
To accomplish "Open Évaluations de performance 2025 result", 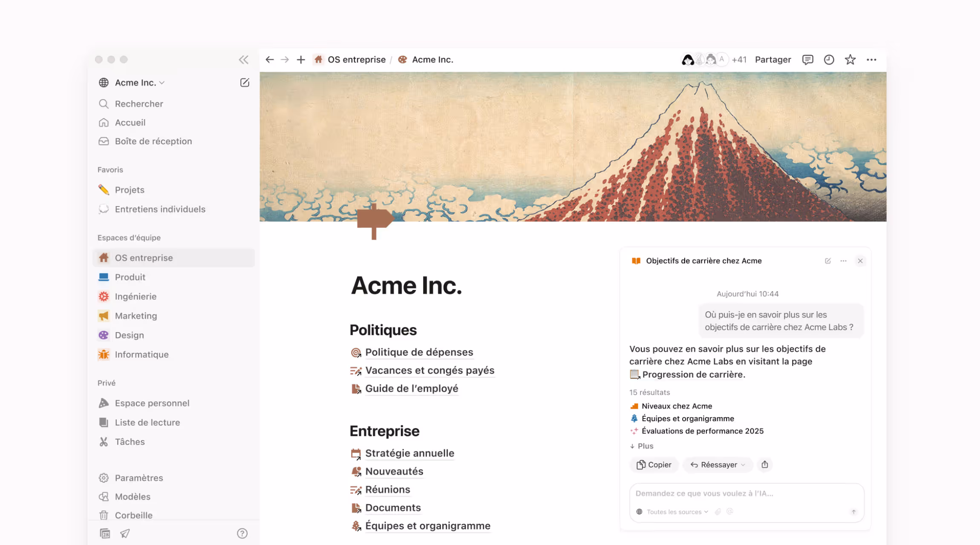I will click(x=697, y=431).
